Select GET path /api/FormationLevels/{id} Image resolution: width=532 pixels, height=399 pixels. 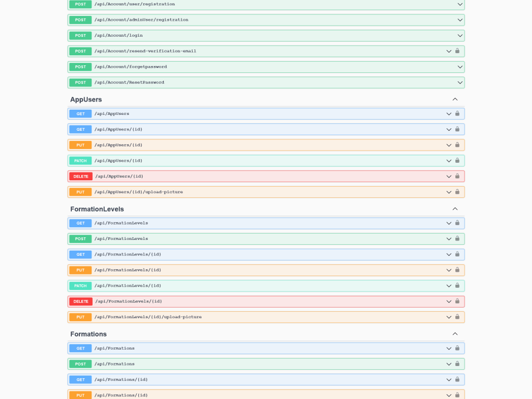128,254
